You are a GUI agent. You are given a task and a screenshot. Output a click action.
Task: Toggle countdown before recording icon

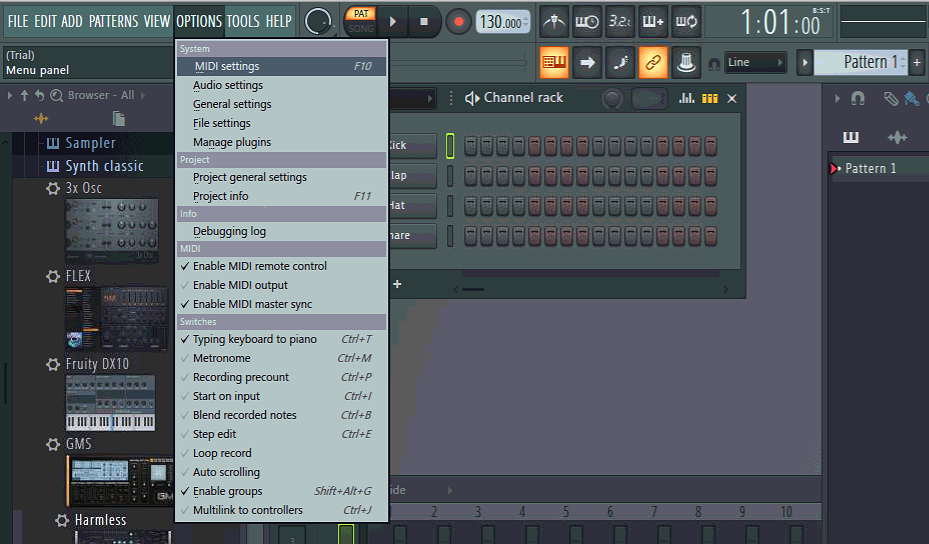pyautogui.click(x=620, y=22)
